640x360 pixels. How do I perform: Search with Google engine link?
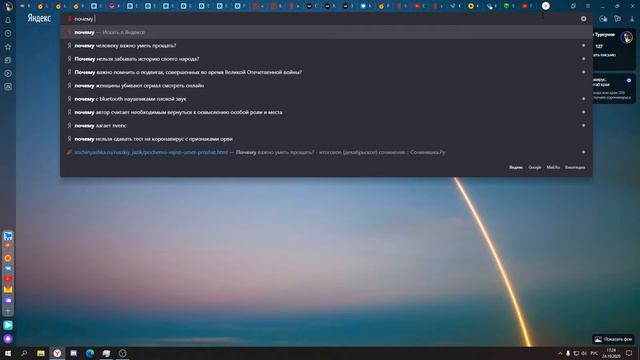click(535, 167)
